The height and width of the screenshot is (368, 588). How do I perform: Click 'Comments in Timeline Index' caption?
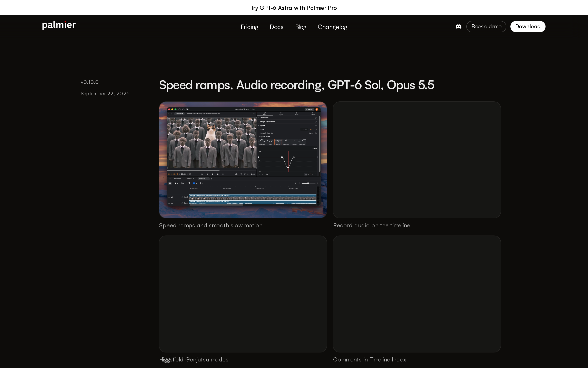[x=370, y=359]
